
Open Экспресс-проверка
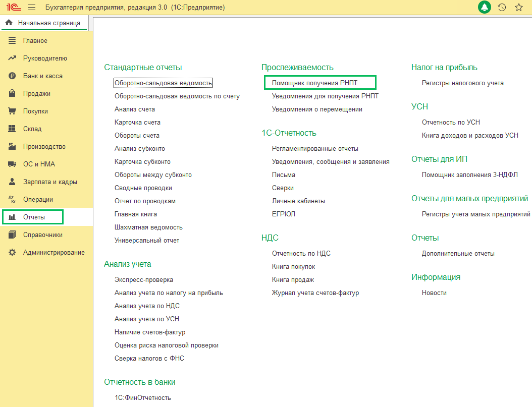pyautogui.click(x=144, y=279)
